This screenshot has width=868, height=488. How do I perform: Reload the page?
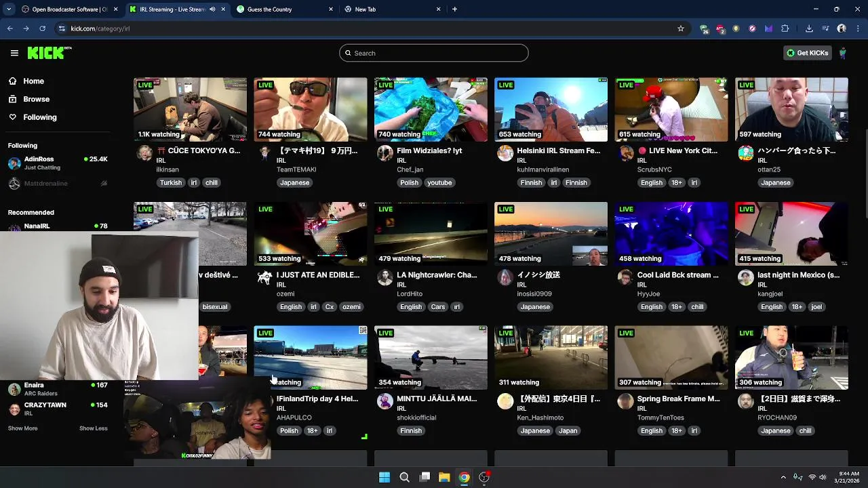(x=42, y=28)
